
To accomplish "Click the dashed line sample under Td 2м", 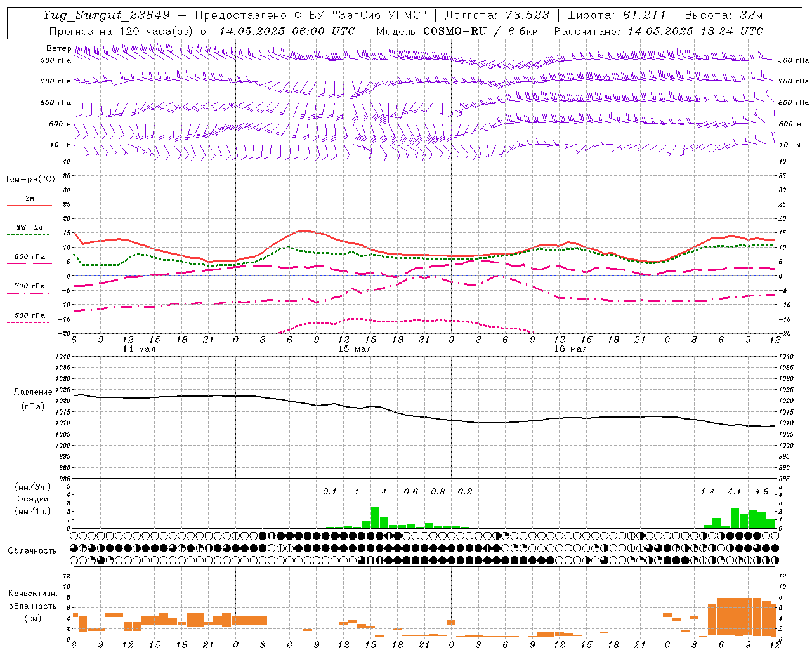I will point(29,235).
